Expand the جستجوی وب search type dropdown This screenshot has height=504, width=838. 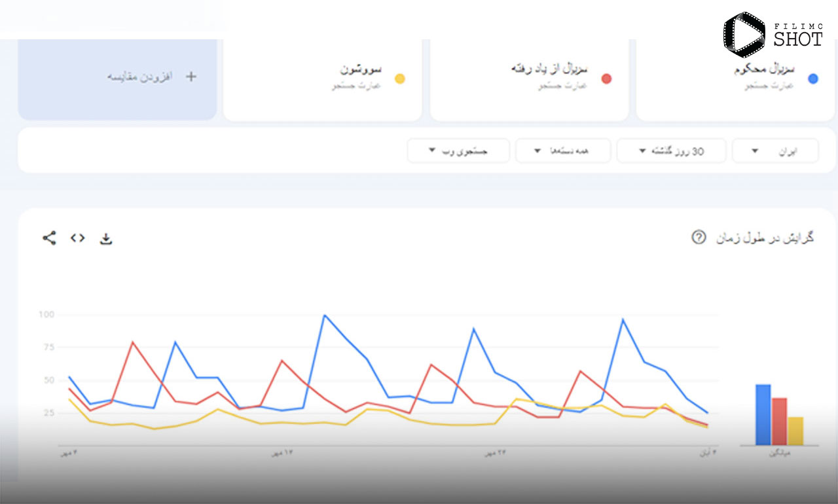(458, 151)
